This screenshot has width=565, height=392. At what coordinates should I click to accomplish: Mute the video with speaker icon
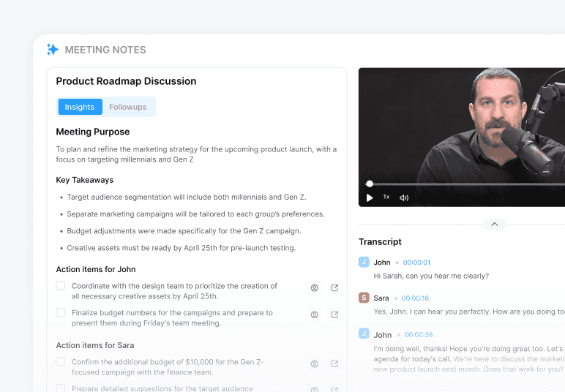(x=404, y=197)
